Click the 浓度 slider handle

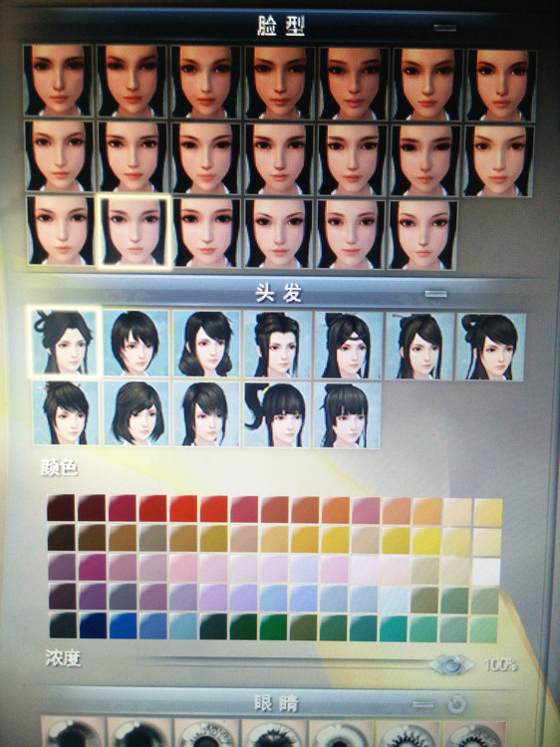(450, 664)
